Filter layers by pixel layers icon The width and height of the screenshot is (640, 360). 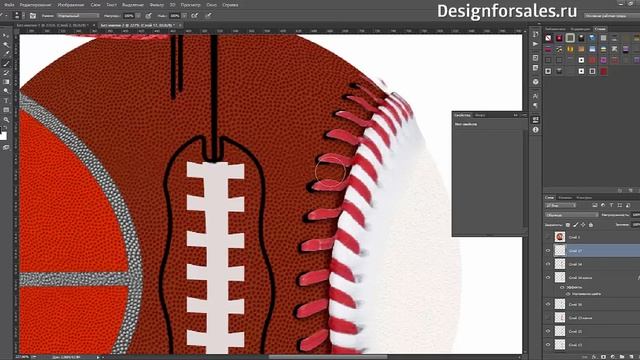[595, 205]
